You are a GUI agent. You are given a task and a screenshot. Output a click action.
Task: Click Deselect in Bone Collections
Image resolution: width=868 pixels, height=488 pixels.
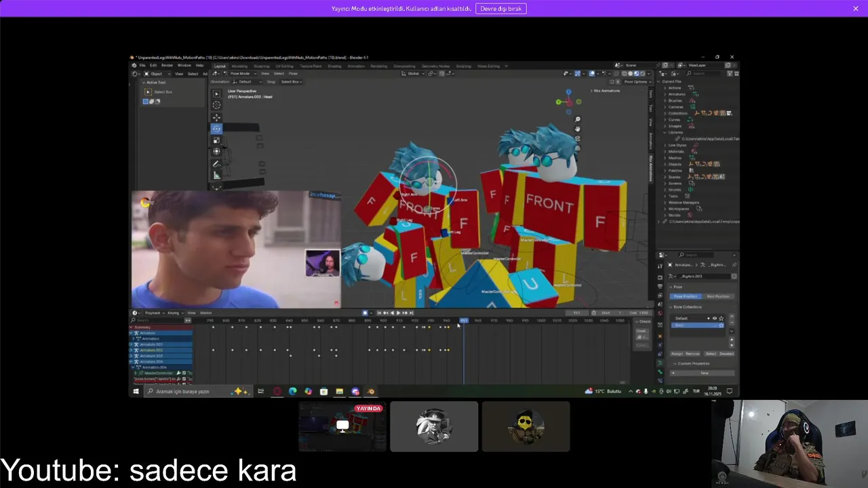coord(727,353)
